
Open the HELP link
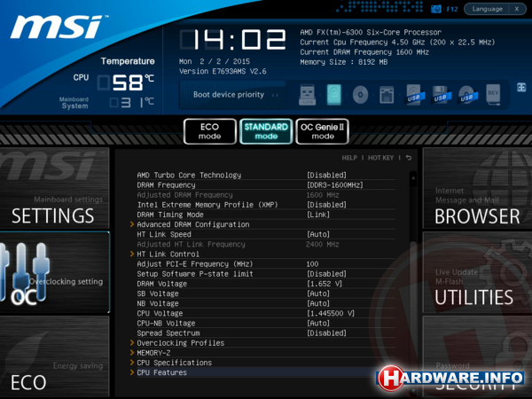click(349, 158)
